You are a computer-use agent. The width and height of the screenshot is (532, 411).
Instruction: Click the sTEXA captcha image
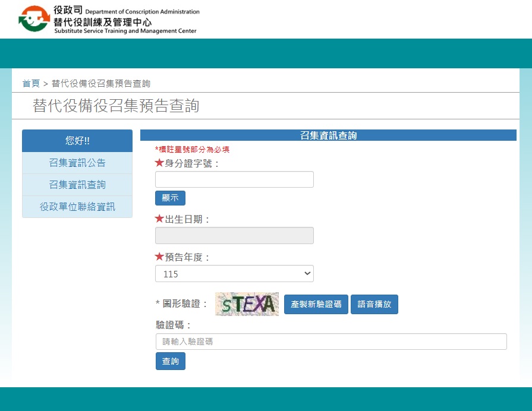[247, 303]
